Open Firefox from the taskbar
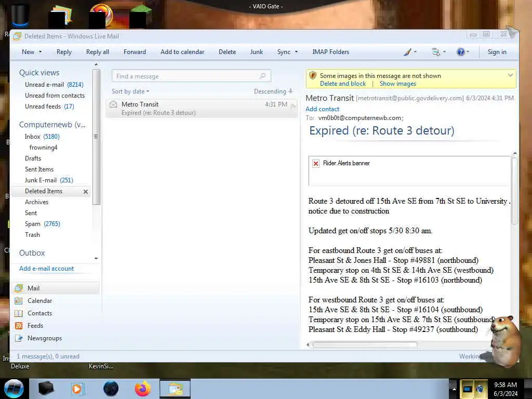The image size is (532, 399). (x=143, y=389)
